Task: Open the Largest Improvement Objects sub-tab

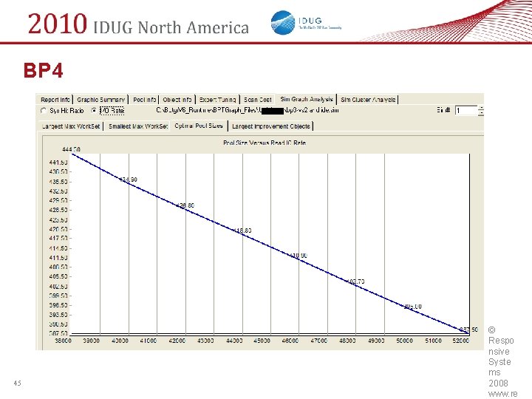Action: [270, 126]
